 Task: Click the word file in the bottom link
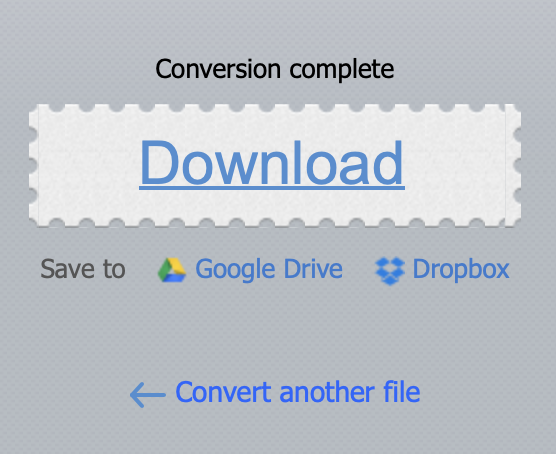tap(402, 392)
